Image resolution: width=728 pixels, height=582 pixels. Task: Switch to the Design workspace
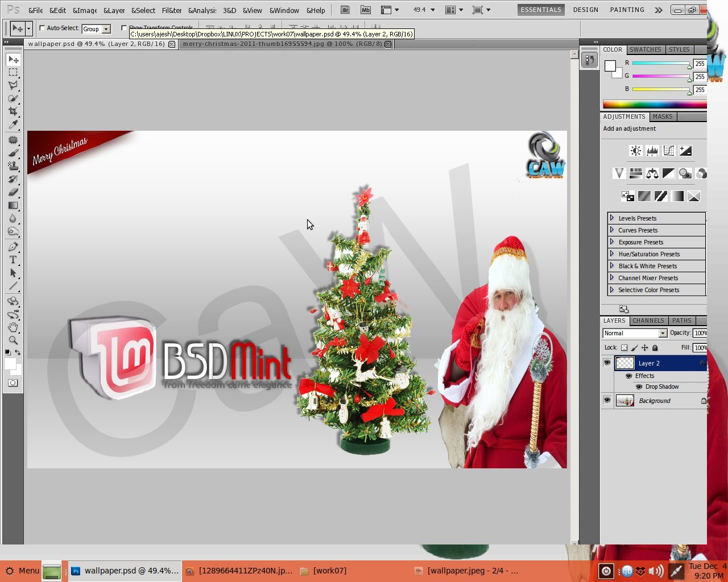pos(585,10)
